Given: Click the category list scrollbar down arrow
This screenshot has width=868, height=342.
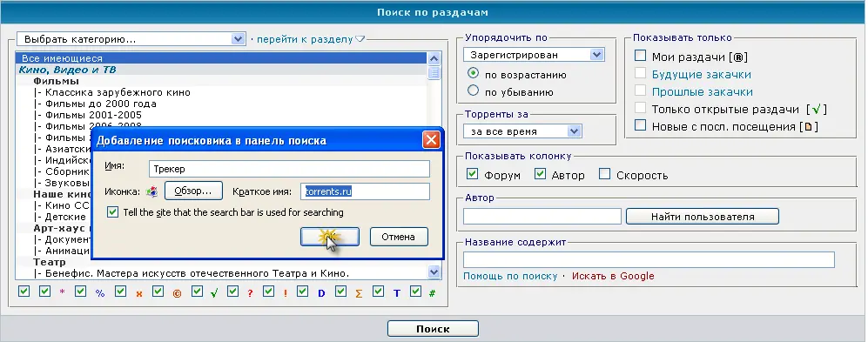Looking at the screenshot, I should coord(434,272).
